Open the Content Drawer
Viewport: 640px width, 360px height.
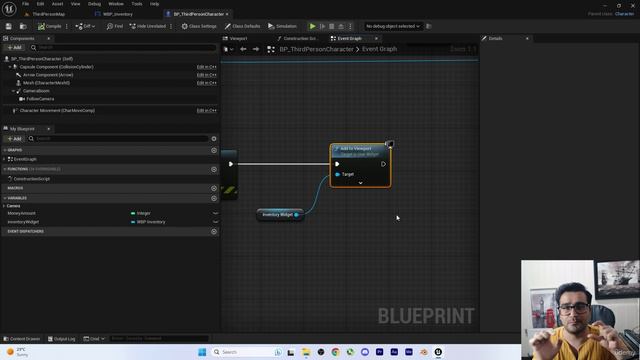click(22, 339)
